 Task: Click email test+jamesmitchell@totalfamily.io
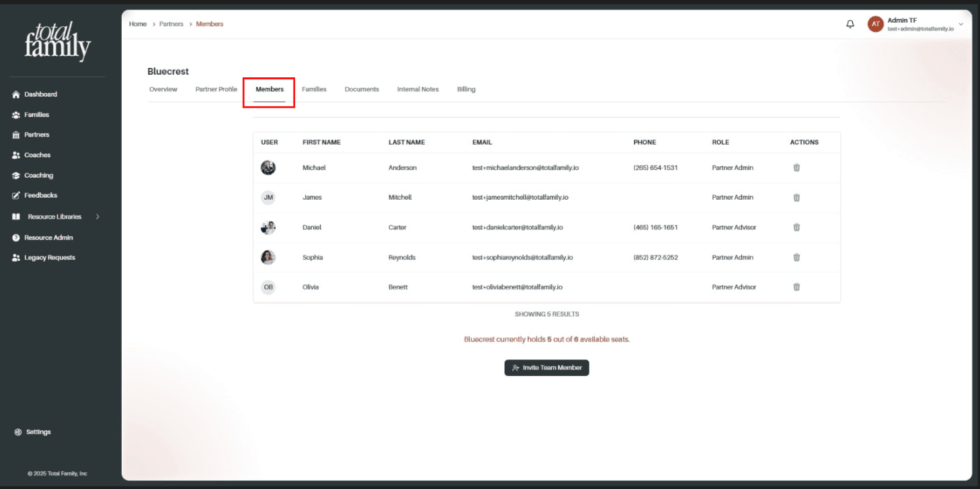(521, 197)
